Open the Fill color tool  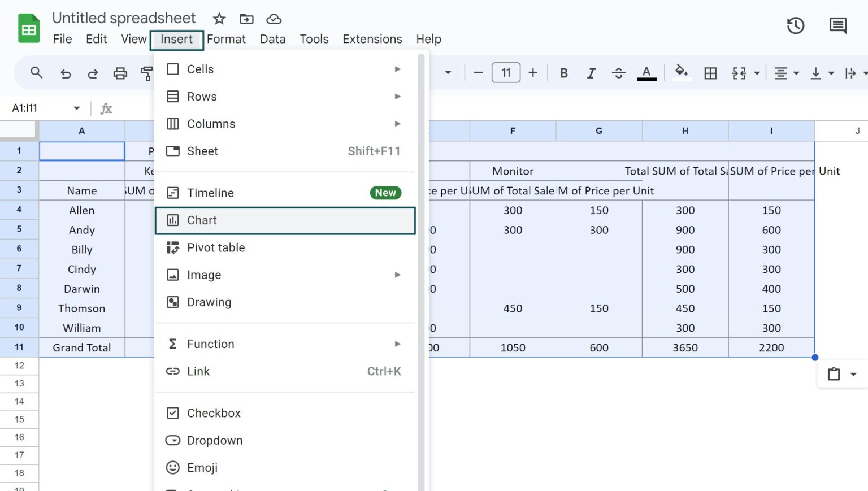682,73
